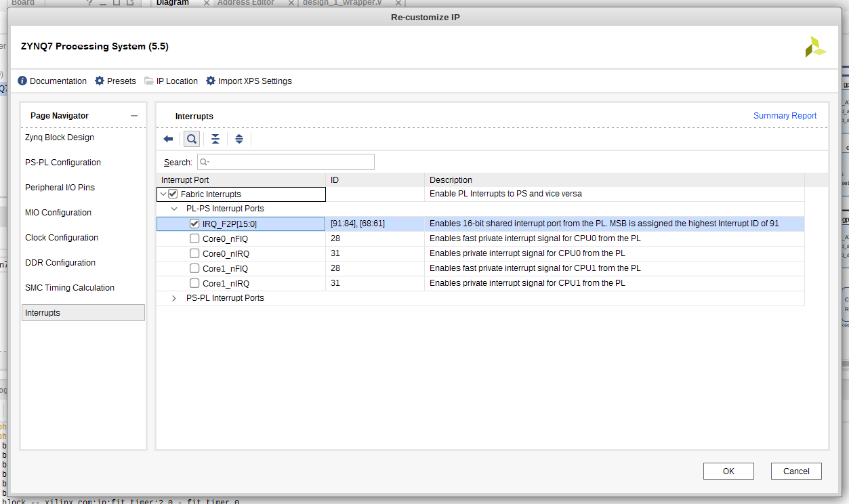This screenshot has width=849, height=504.
Task: Select the Core0_nFIQ row label
Action: (x=226, y=238)
